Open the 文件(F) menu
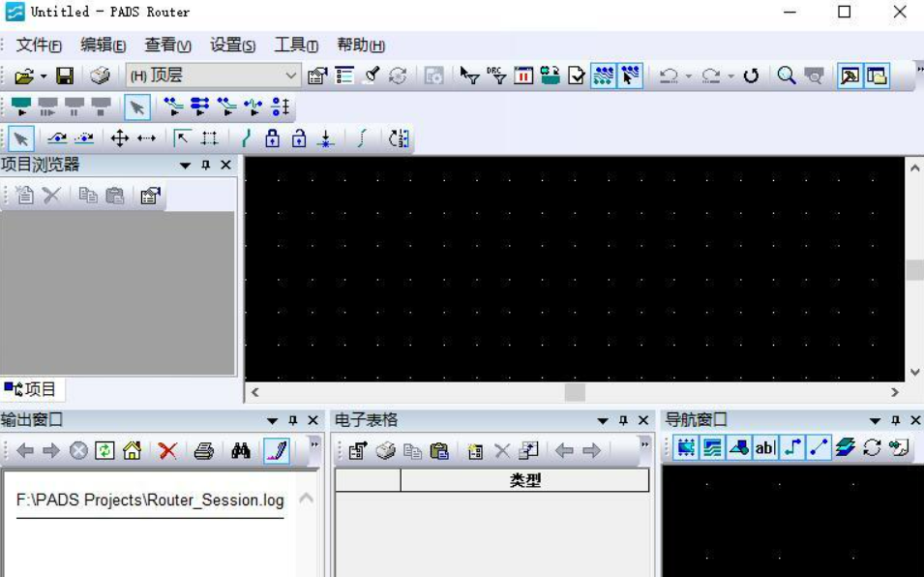Viewport: 924px width, 577px height. pos(39,46)
